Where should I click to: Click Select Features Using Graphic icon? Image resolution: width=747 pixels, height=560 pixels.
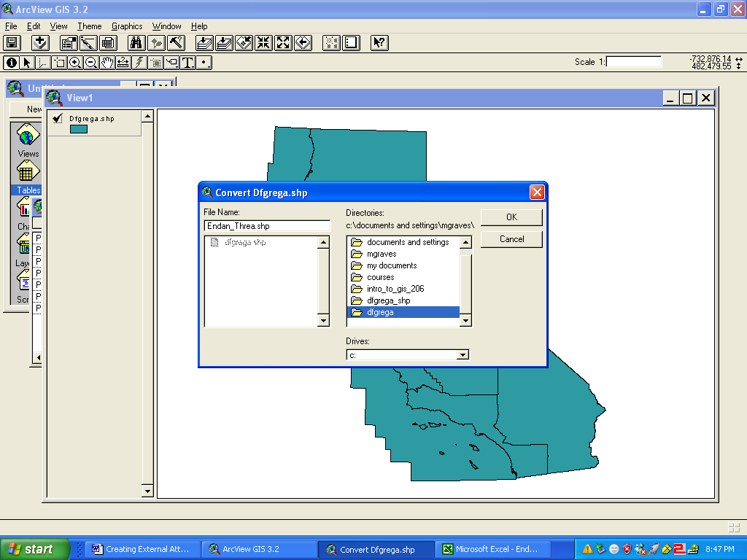331,43
